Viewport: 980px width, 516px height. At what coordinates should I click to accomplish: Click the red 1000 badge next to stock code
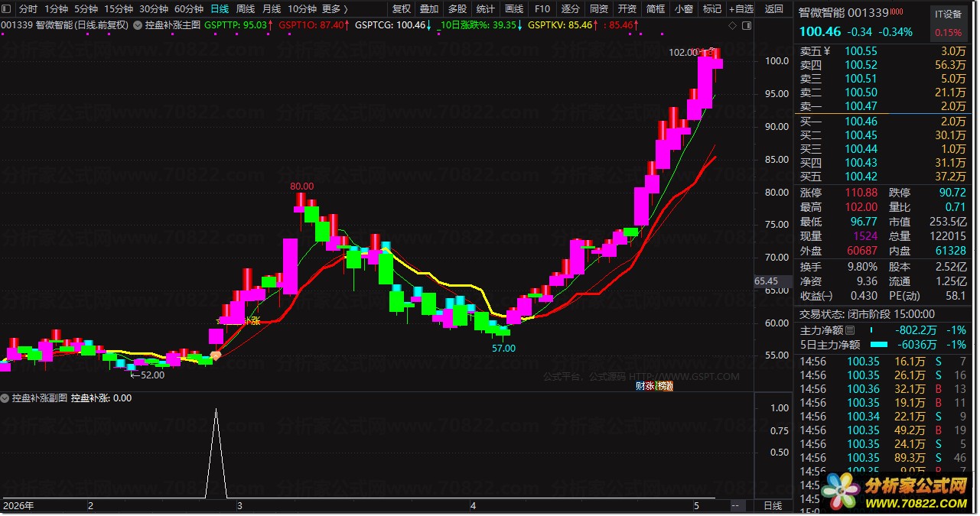click(x=897, y=12)
